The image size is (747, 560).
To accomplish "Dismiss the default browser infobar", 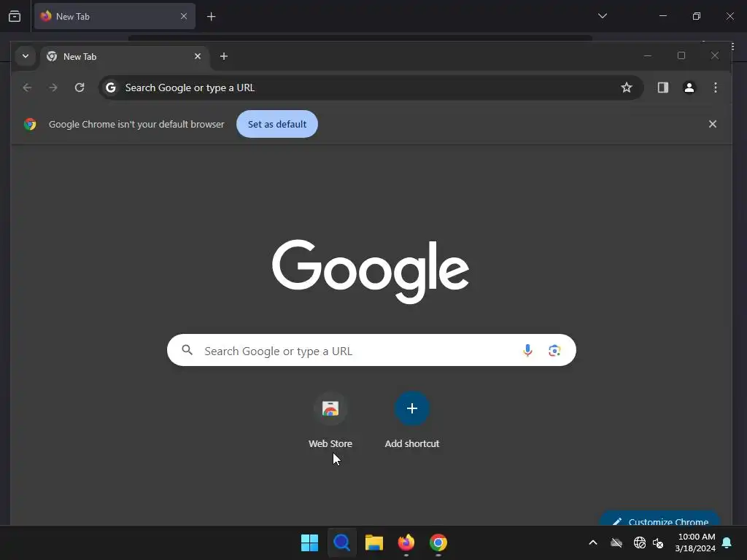I will [x=712, y=124].
